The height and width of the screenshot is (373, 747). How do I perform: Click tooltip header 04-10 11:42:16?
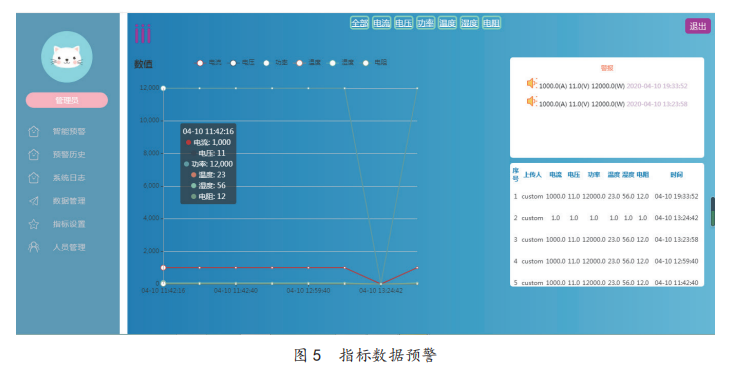pos(208,131)
